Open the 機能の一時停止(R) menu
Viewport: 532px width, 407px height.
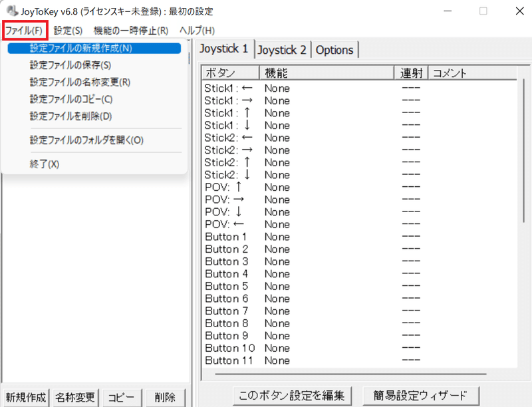pyautogui.click(x=131, y=31)
